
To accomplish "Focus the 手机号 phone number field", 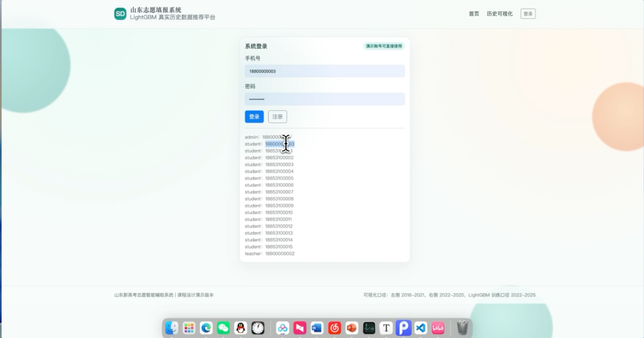I will point(324,71).
